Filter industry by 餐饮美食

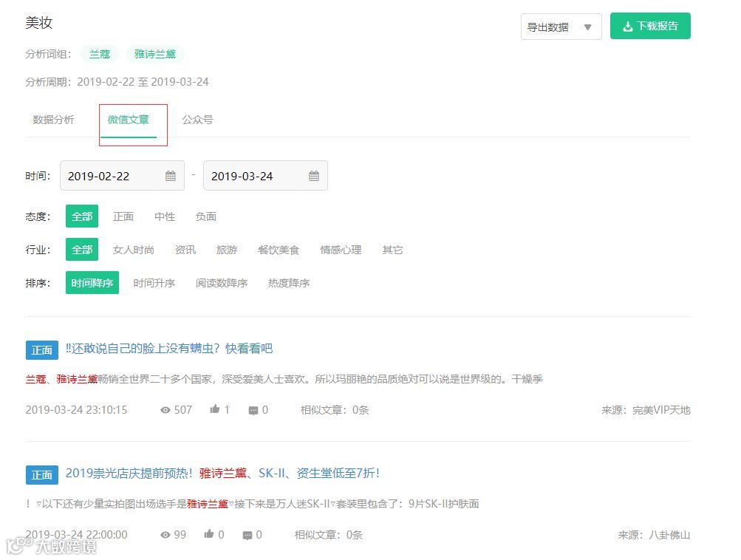(x=279, y=250)
